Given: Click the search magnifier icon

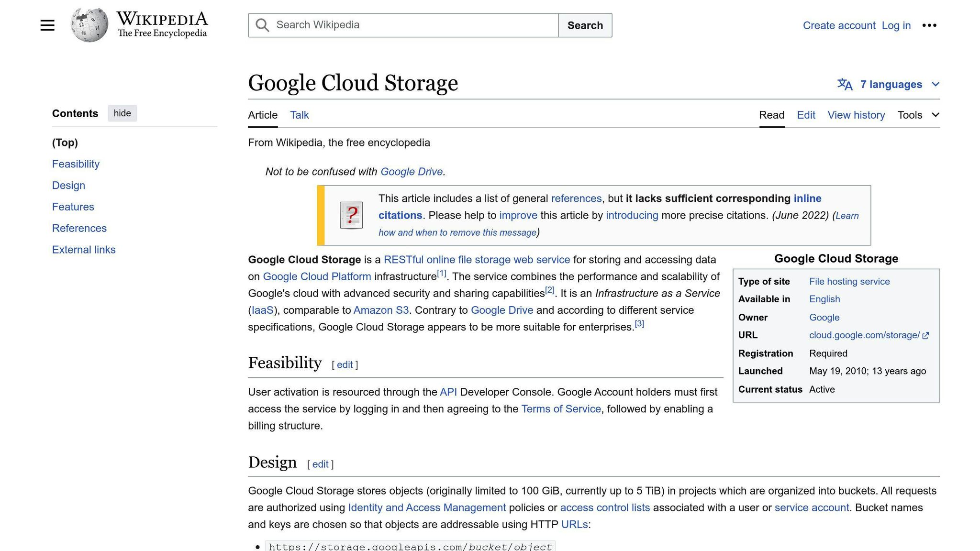Looking at the screenshot, I should 262,24.
